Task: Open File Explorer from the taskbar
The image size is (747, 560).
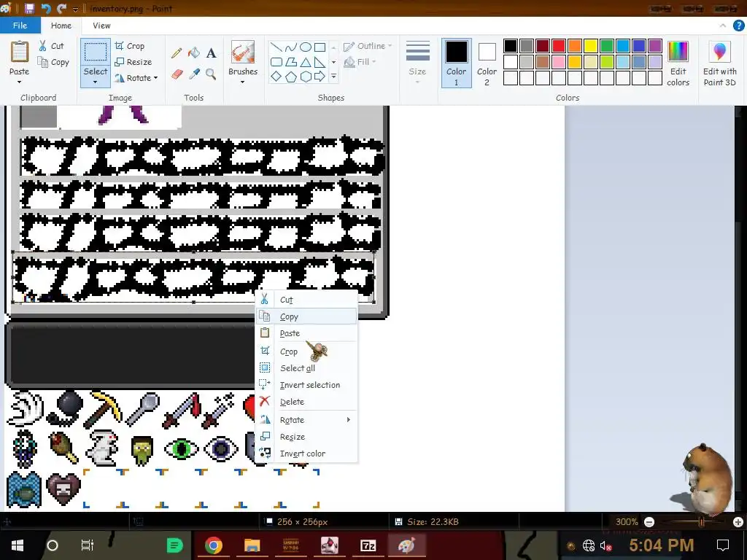Action: [x=252, y=545]
